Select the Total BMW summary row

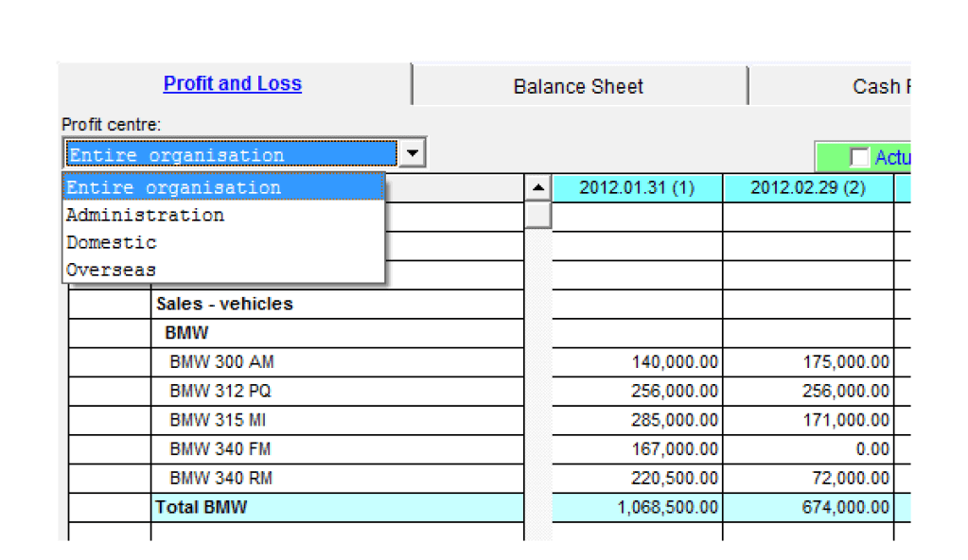[x=201, y=507]
